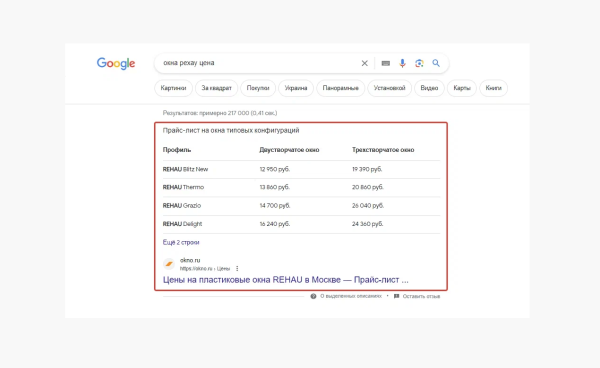The height and width of the screenshot is (368, 600).
Task: Start voice search with the microphone icon
Action: tap(402, 63)
